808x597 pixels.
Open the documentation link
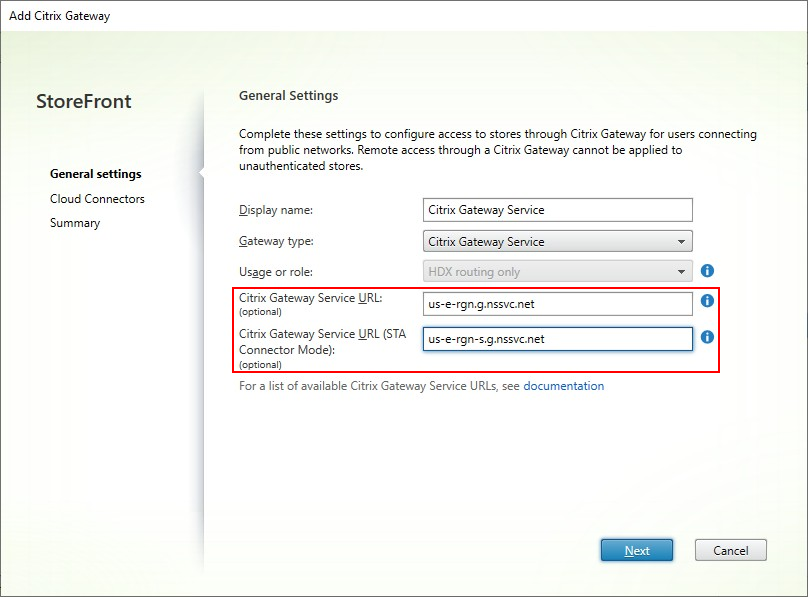tap(564, 386)
